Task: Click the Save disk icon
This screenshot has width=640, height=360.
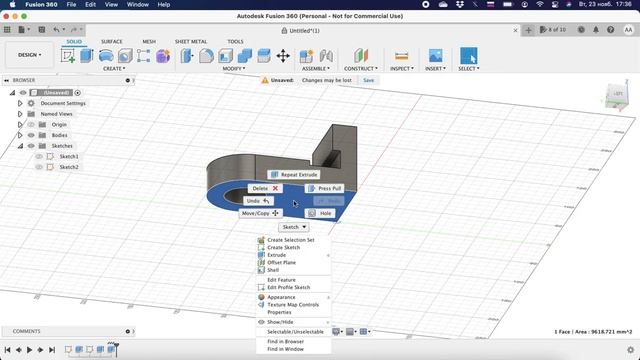Action: coord(42,29)
